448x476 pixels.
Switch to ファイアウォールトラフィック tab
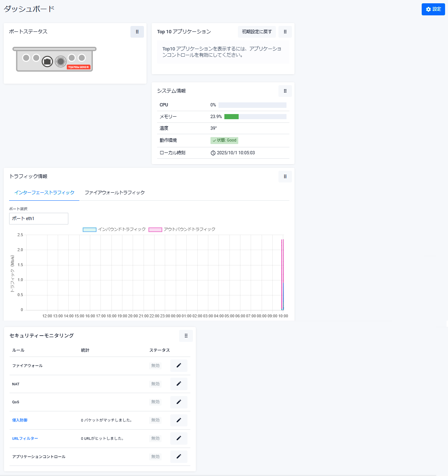pos(115,193)
